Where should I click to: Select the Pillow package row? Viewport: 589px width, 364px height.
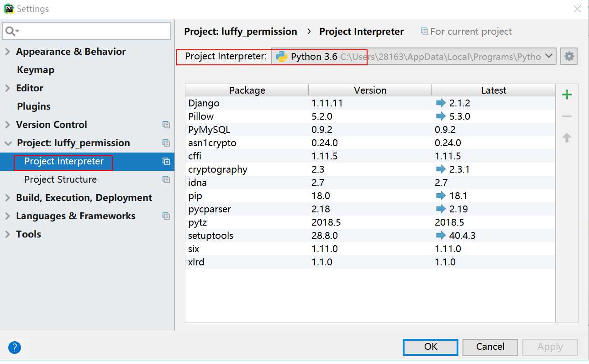tap(370, 116)
